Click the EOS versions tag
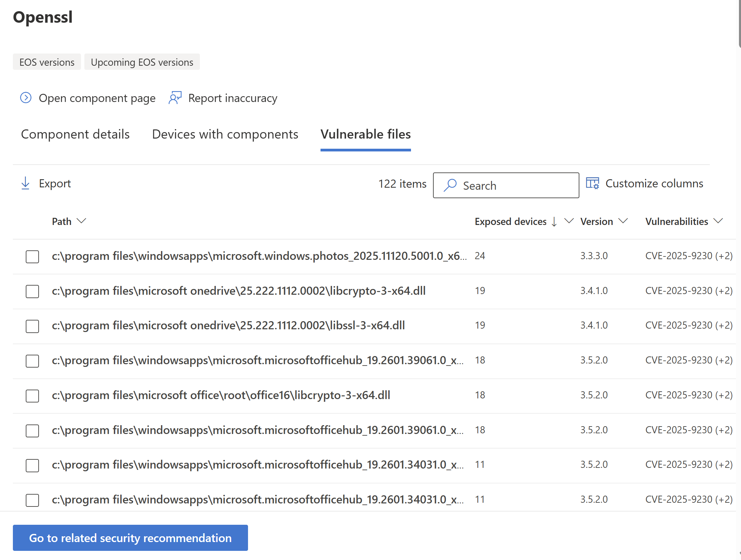Image resolution: width=741 pixels, height=560 pixels. [x=46, y=62]
